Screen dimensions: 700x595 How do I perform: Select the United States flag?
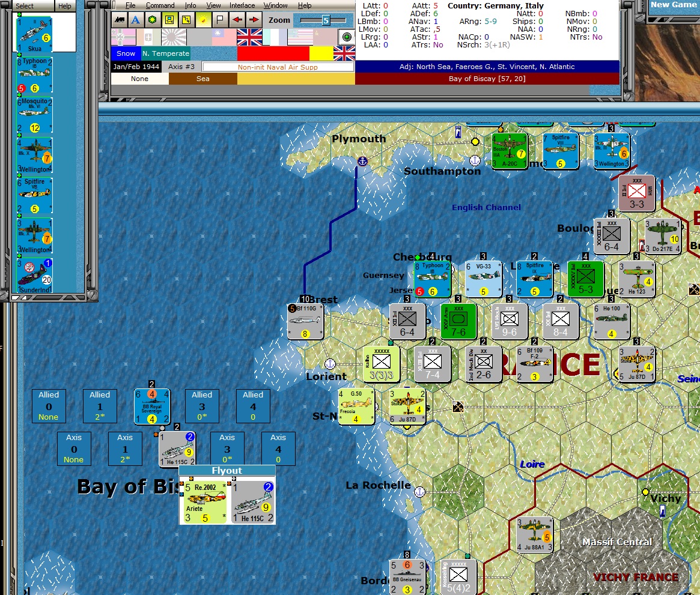pyautogui.click(x=300, y=37)
